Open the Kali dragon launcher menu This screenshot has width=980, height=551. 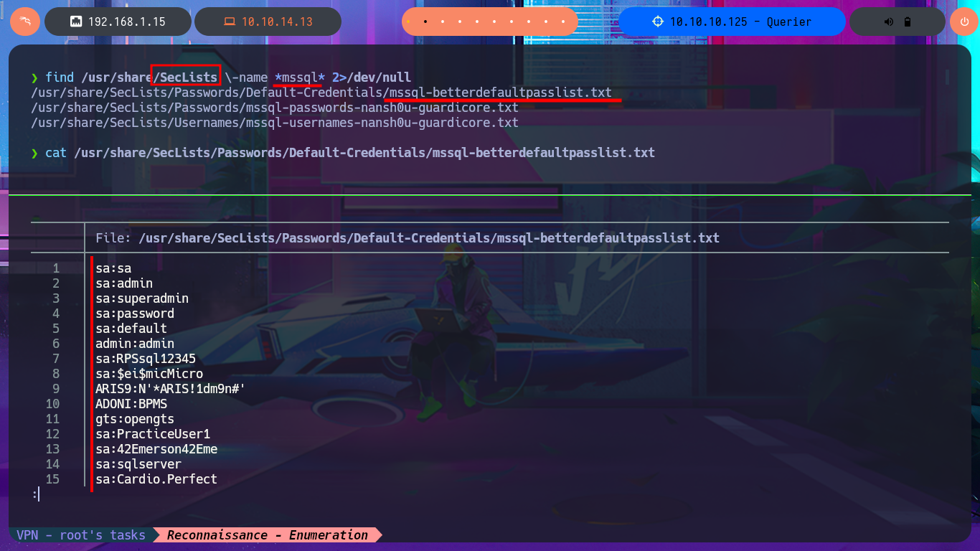[24, 22]
